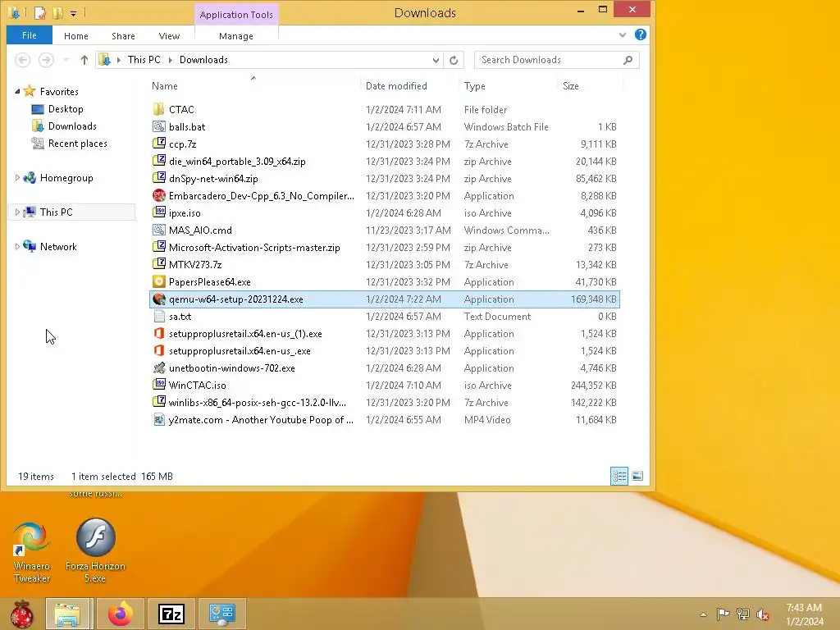Image resolution: width=840 pixels, height=630 pixels.
Task: Click the Embarcadero Dev-Cpp installer icon
Action: point(158,195)
